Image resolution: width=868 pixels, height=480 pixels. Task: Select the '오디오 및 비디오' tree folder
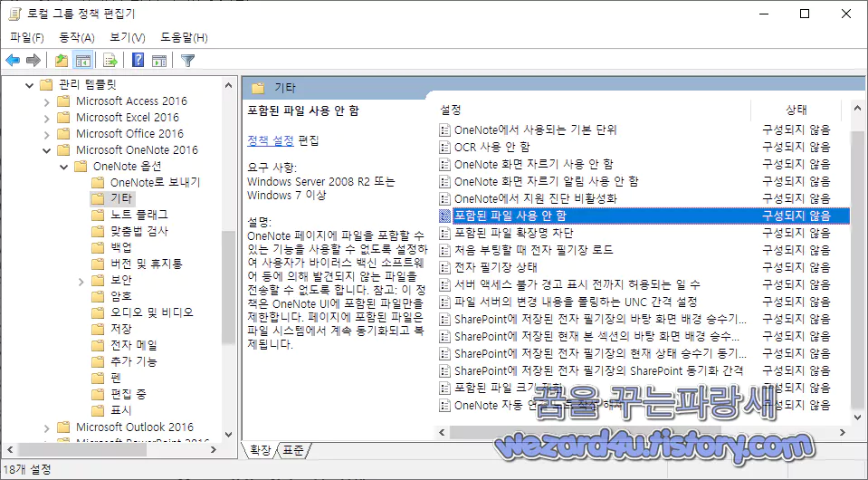tap(152, 312)
